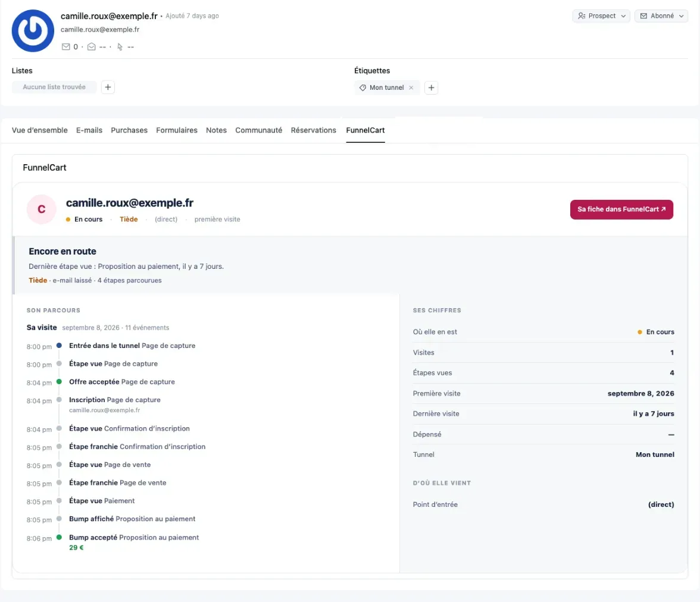Click the (direct) point d'entrée value
The height and width of the screenshot is (602, 700).
pos(661,504)
